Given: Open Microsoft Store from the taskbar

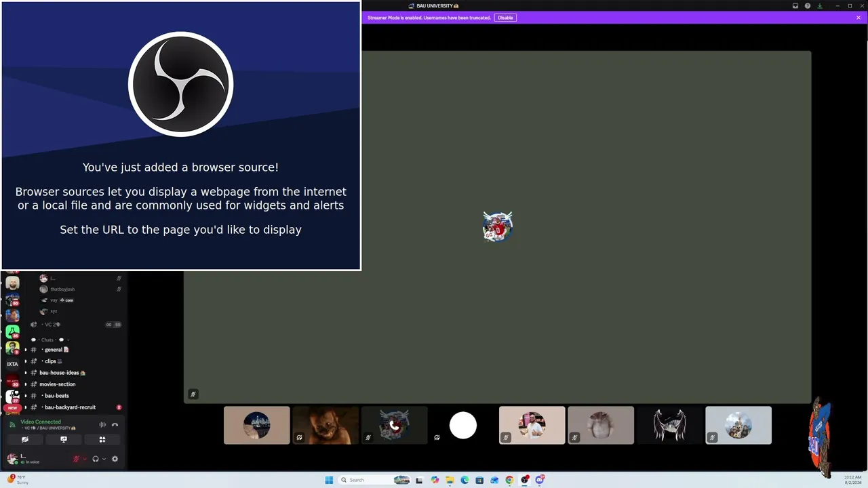Looking at the screenshot, I should 479,480.
